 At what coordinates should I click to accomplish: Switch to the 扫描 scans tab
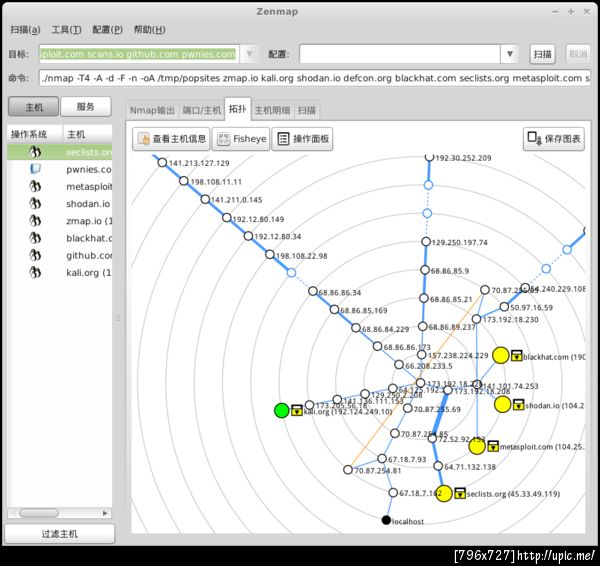coord(307,110)
